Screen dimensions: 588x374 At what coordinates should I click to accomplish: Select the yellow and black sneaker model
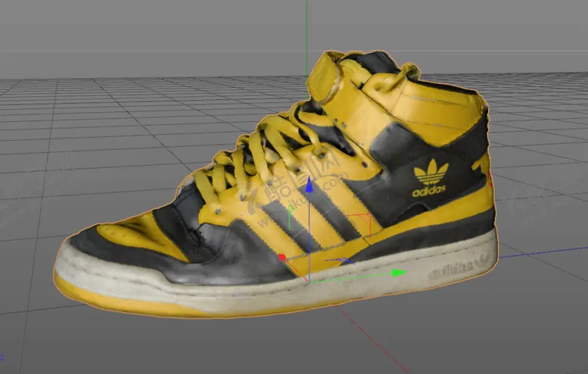[275, 184]
